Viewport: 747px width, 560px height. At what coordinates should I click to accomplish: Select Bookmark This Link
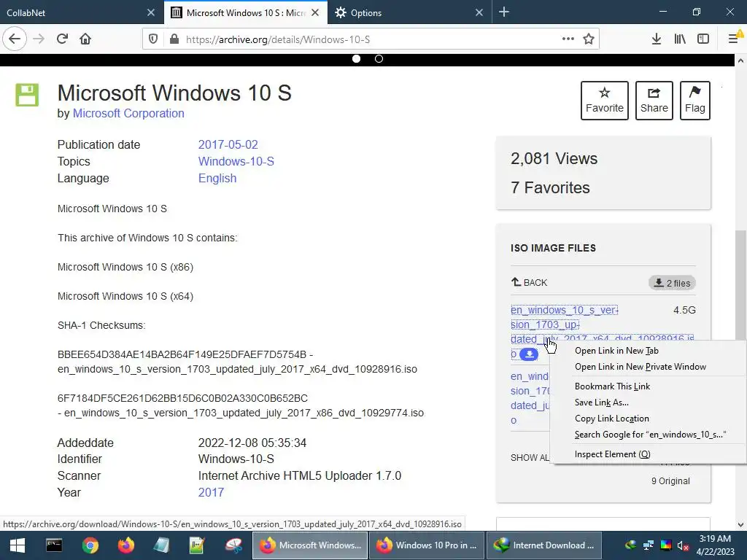tap(612, 386)
